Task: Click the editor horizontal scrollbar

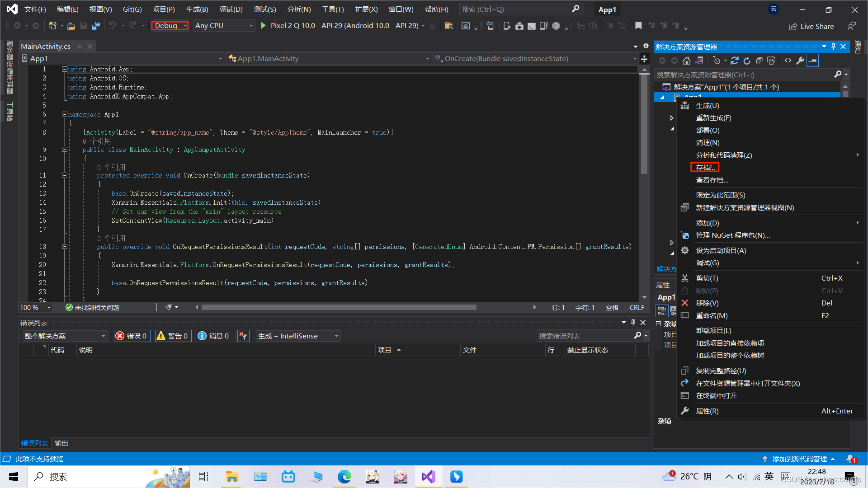Action: click(339, 307)
